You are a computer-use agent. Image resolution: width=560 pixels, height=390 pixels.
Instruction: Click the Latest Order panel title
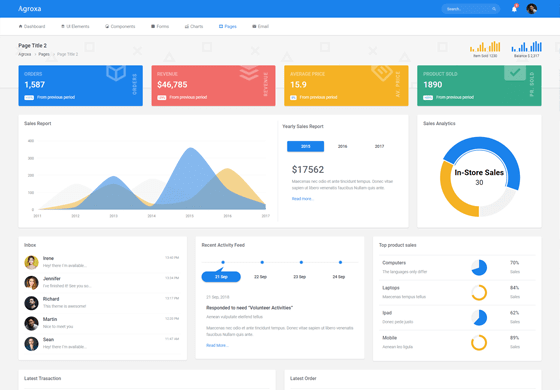303,378
